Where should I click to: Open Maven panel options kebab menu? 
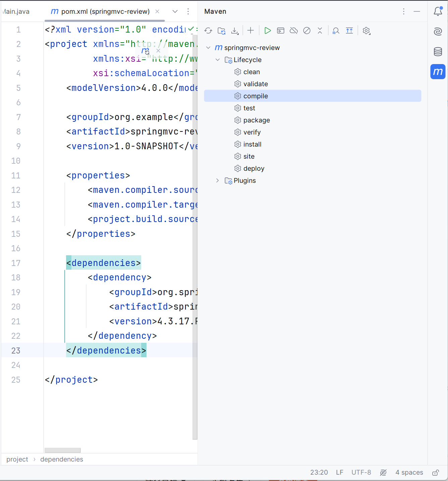tap(404, 11)
